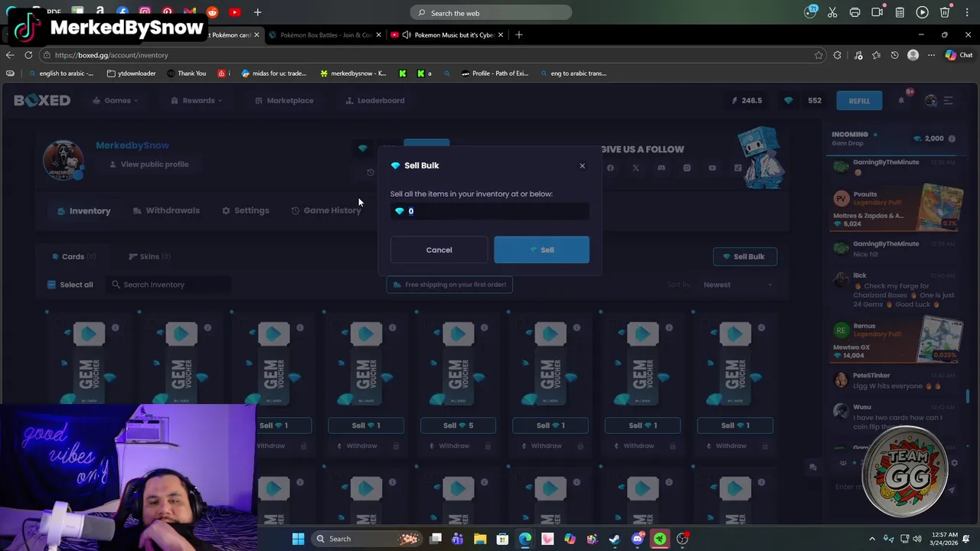This screenshot has height=551, width=980.
Task: Switch to the Pokemon Music browser tab
Action: pyautogui.click(x=448, y=35)
